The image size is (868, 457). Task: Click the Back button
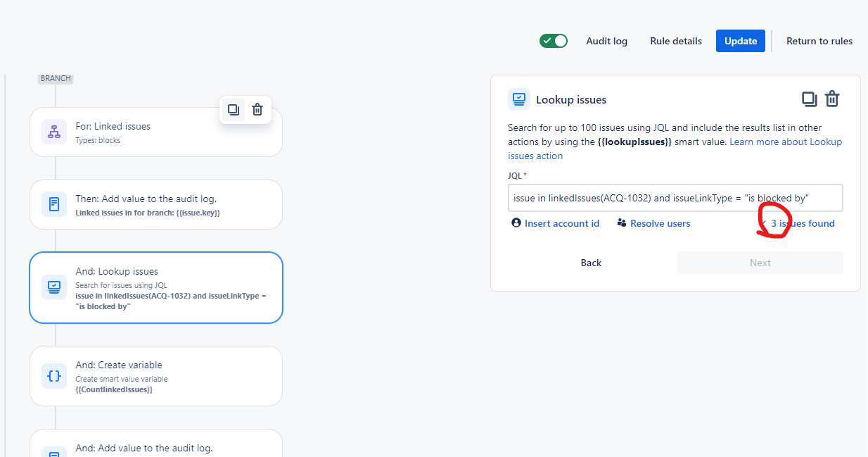(x=591, y=263)
